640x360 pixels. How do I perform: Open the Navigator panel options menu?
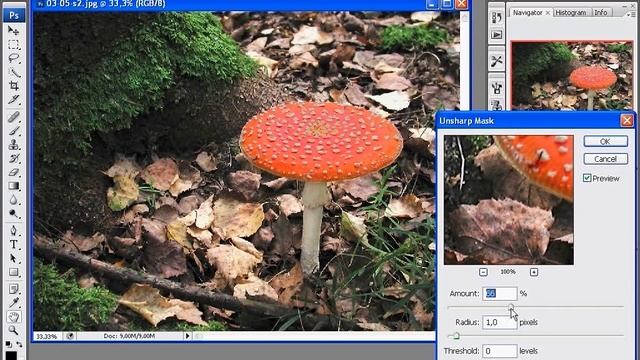click(631, 14)
